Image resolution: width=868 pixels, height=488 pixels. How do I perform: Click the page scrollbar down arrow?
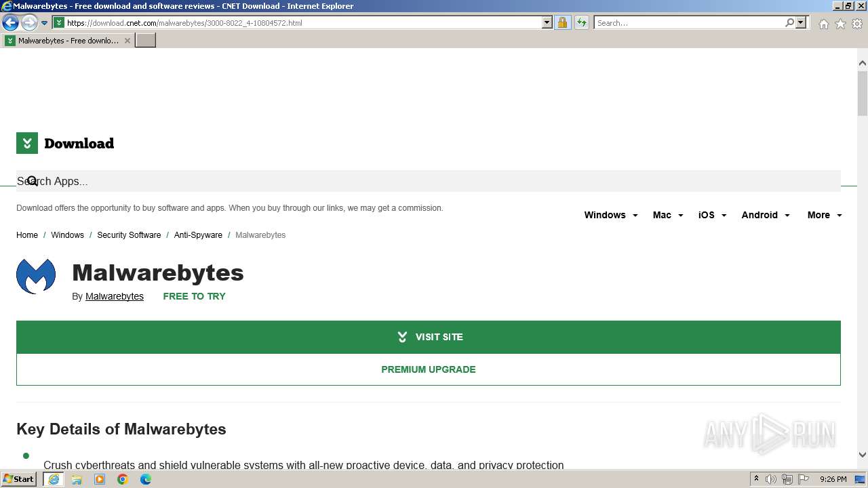click(x=863, y=455)
